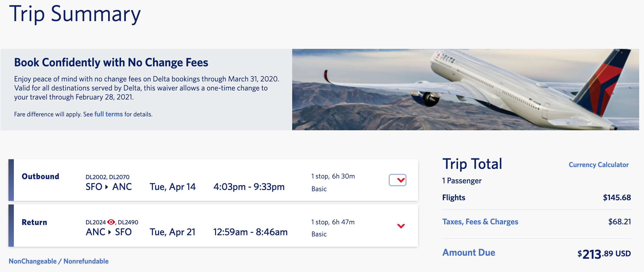Expand Taxes, Fees & Charges breakdown
644x272 pixels.
(480, 222)
